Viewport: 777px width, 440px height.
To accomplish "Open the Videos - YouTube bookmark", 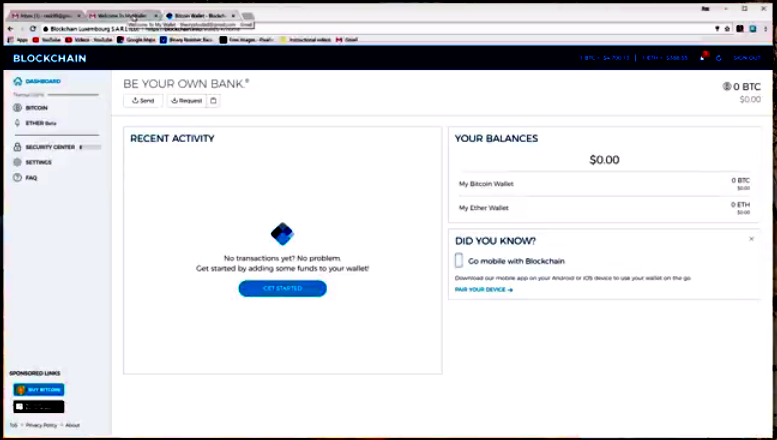I will pyautogui.click(x=89, y=40).
